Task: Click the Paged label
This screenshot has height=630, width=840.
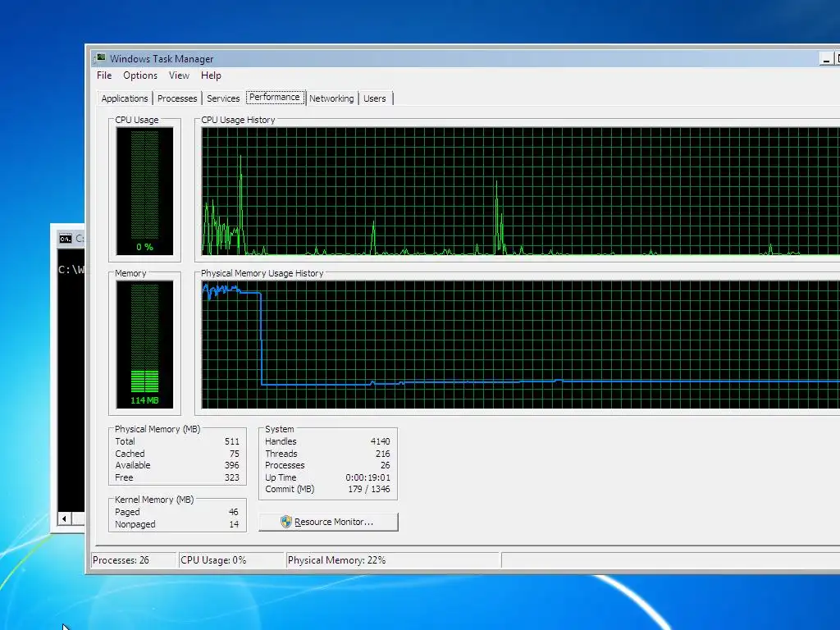Action: (127, 512)
